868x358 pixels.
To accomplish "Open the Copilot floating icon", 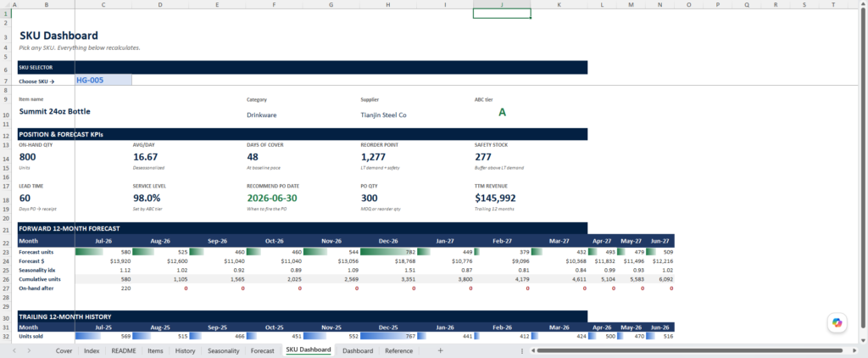I will [837, 322].
